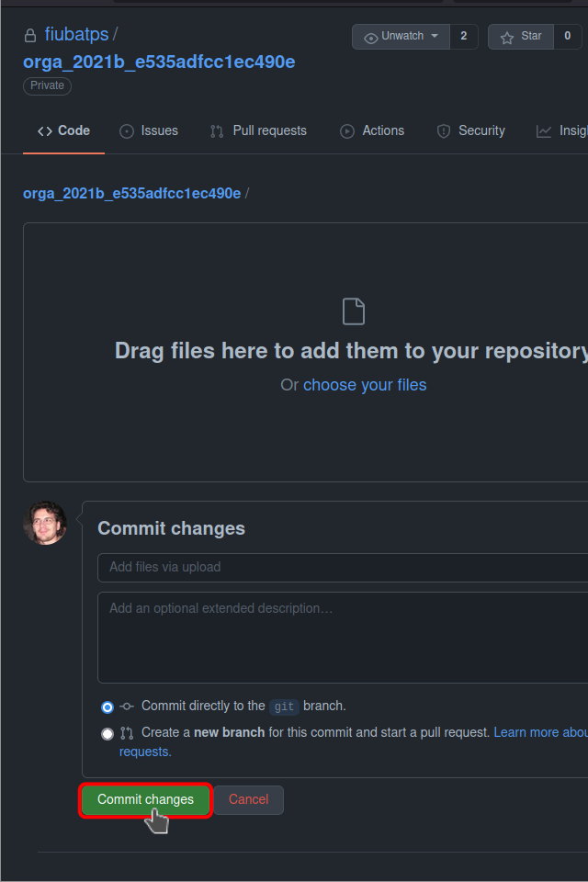
Task: Select Commit directly to the git branch
Action: coord(107,707)
